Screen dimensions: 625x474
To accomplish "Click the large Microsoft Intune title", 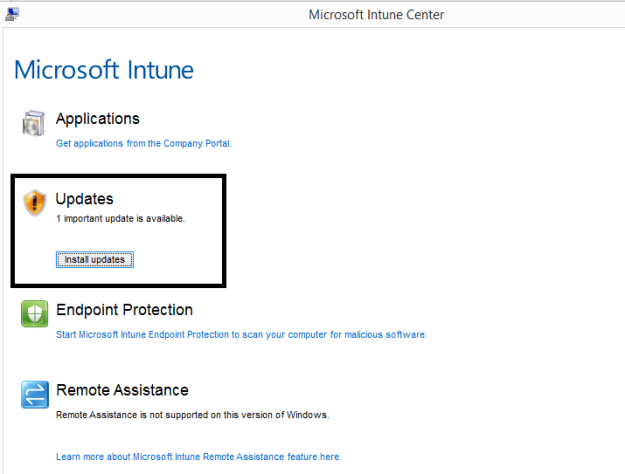I will click(104, 70).
